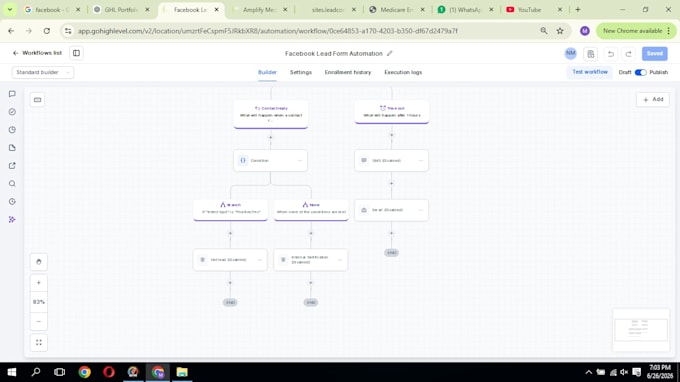Open the Condition node three-dot menu
This screenshot has height=382, width=680.
click(x=300, y=160)
